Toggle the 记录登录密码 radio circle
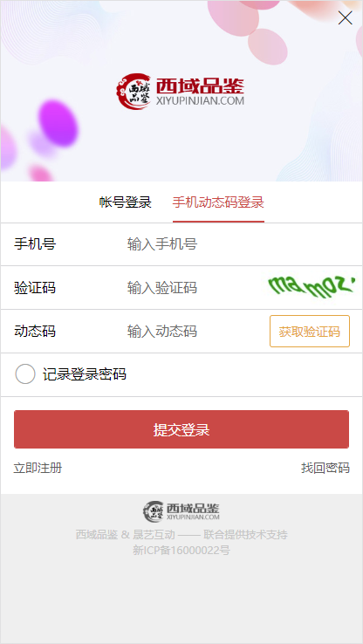 [25, 374]
